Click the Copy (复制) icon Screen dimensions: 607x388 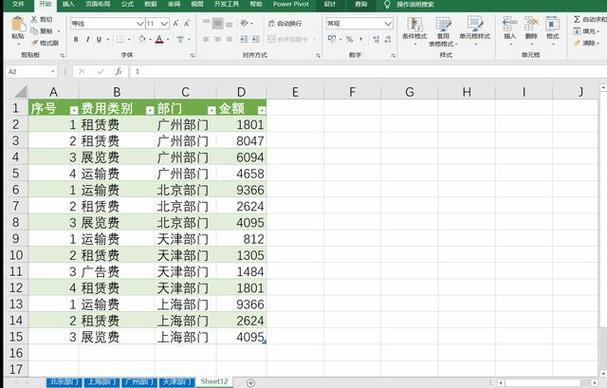34,31
